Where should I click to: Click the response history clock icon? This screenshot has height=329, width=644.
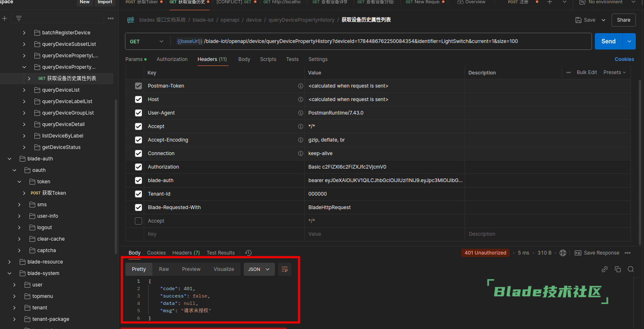coord(248,253)
